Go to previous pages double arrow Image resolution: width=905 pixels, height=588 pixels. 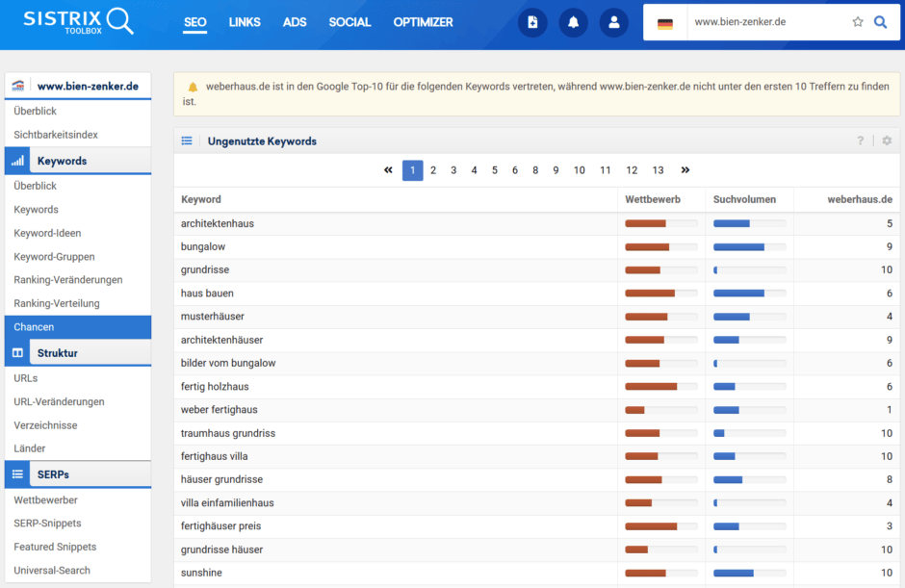point(388,169)
